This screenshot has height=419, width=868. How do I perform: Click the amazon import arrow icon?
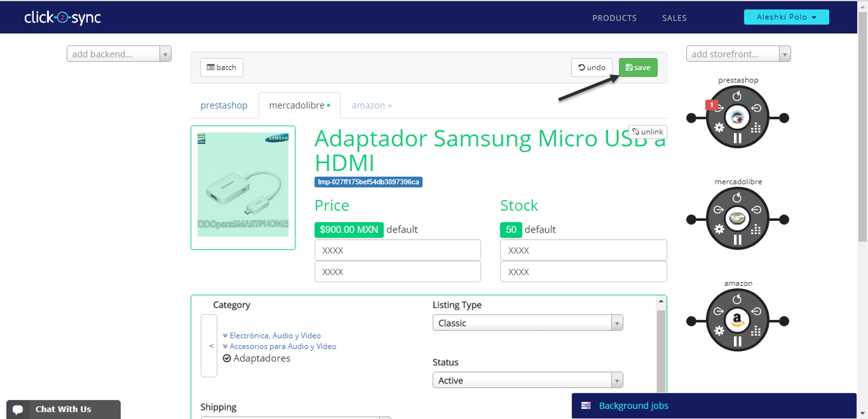pyautogui.click(x=756, y=312)
